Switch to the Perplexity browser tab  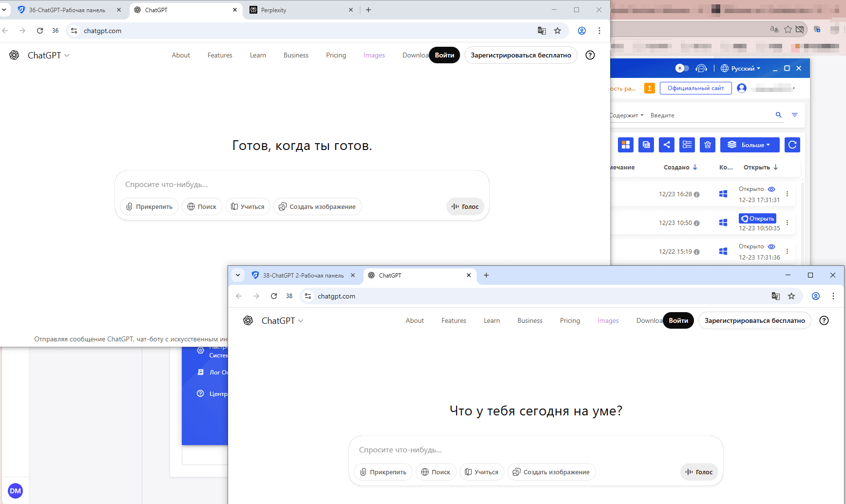(273, 10)
